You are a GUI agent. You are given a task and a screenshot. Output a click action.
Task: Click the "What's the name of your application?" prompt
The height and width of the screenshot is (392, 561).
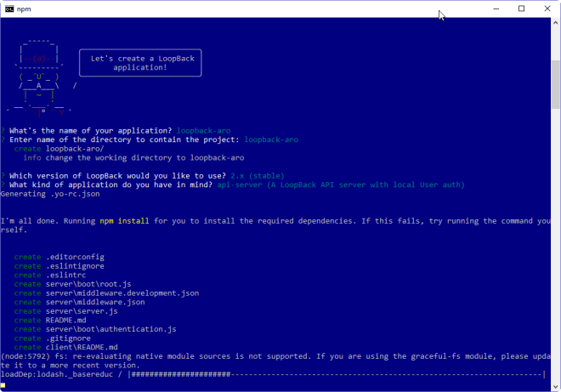pos(90,131)
